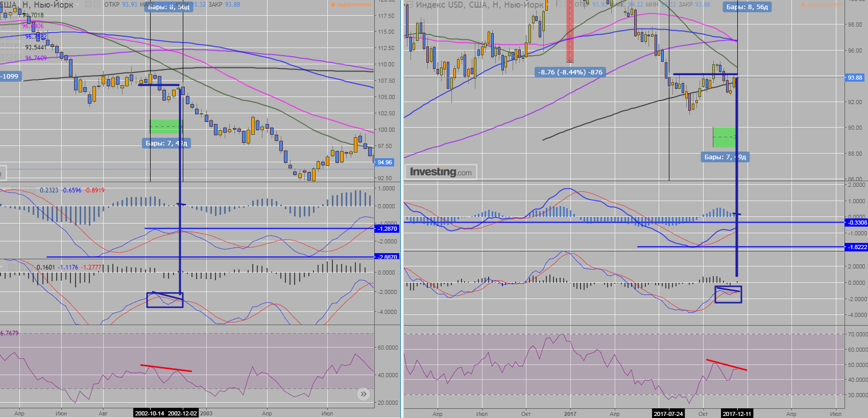Toggle the eye icon in left chart header
The width and height of the screenshot is (868, 418).
[x=88, y=5]
